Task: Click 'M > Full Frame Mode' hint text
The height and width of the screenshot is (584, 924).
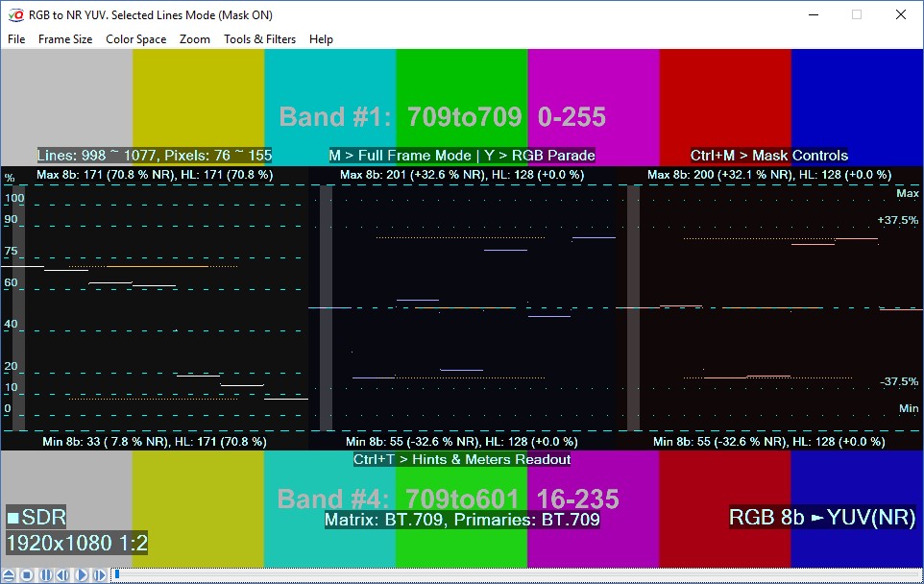Action: 399,156
